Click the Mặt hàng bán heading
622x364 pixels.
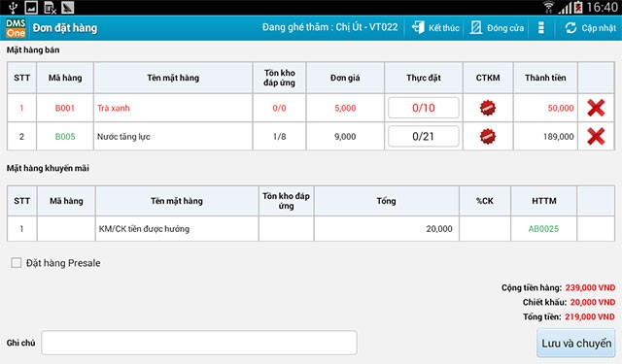point(33,50)
